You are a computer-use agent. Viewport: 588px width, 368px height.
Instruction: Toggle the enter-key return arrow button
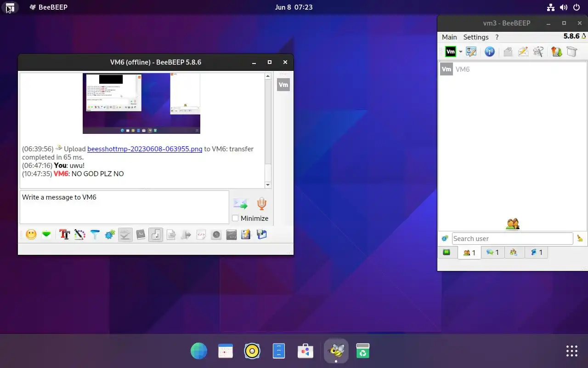156,235
